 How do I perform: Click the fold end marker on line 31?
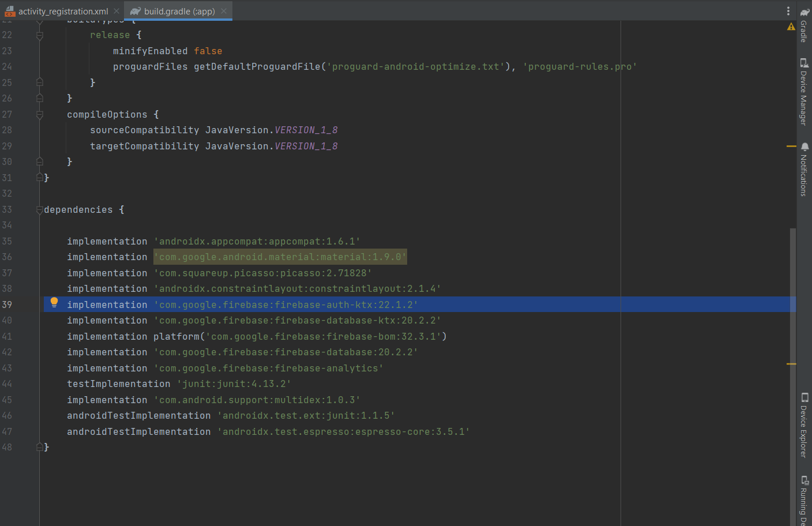tap(40, 178)
